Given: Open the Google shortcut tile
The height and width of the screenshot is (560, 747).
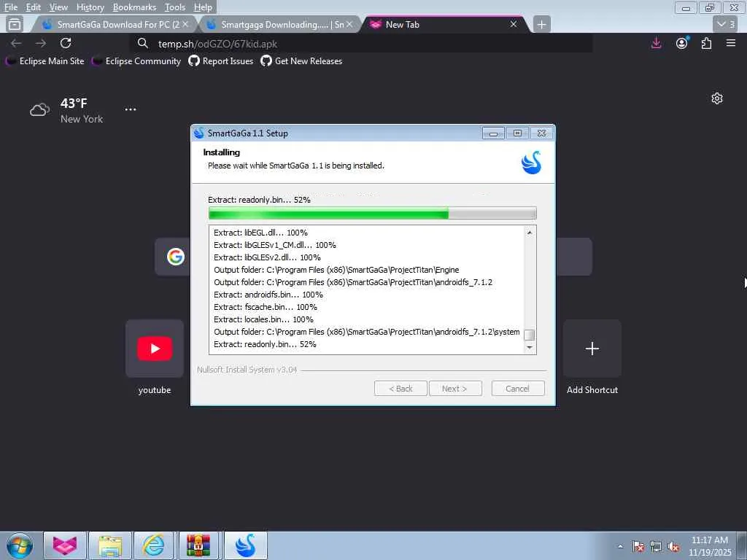Looking at the screenshot, I should [x=175, y=257].
